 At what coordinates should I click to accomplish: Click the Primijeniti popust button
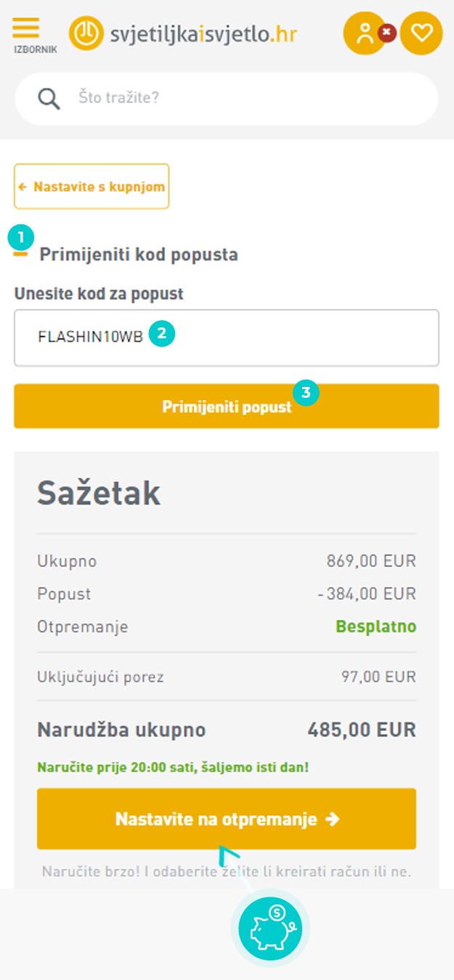pos(227,407)
